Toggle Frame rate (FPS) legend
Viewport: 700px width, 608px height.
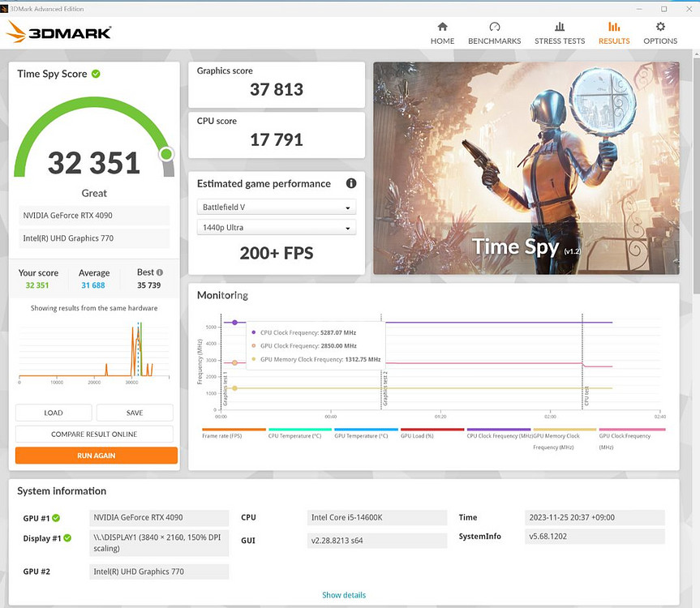[x=234, y=434]
